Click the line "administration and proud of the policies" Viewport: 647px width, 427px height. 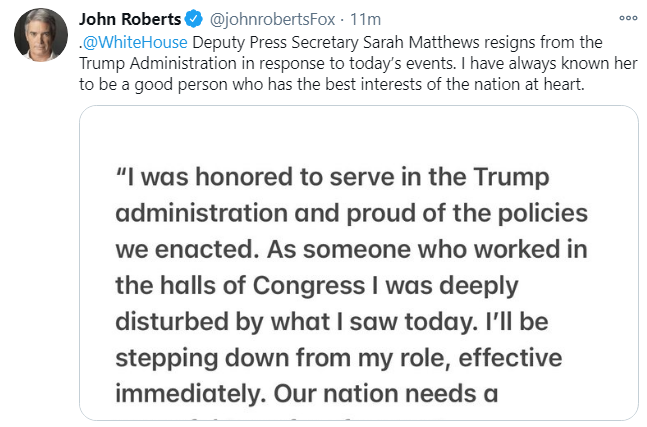(x=351, y=213)
